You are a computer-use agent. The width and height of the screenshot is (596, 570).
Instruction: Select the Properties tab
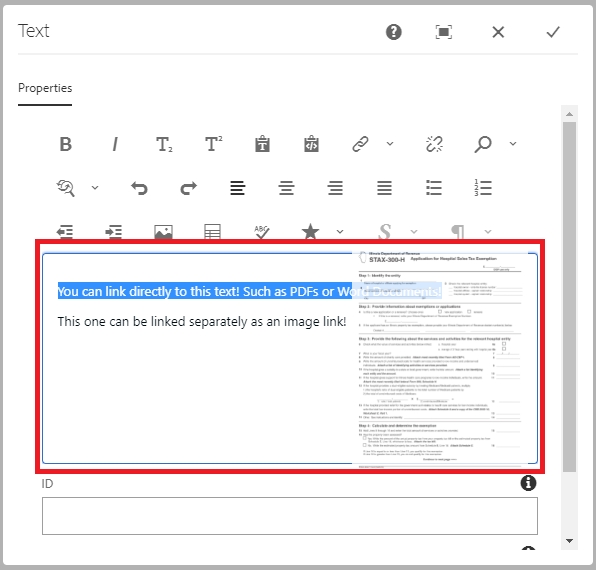[x=45, y=88]
